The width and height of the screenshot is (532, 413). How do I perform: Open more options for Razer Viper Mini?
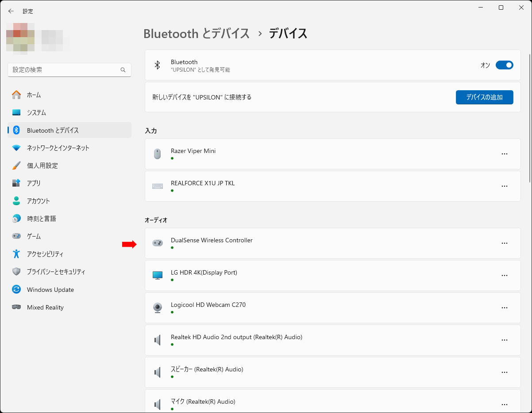[504, 154]
